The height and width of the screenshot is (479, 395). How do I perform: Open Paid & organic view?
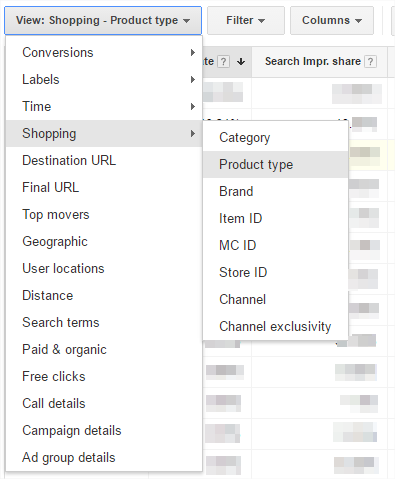pyautogui.click(x=104, y=350)
